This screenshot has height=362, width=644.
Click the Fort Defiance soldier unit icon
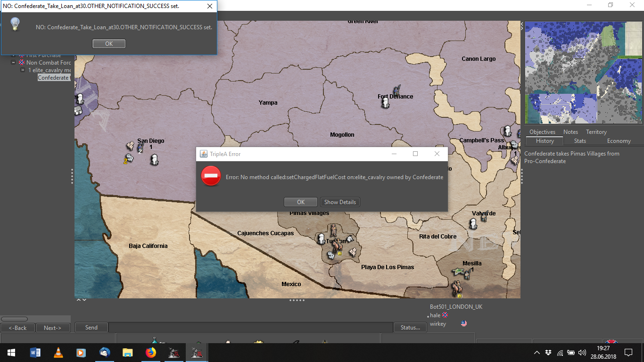pyautogui.click(x=396, y=90)
